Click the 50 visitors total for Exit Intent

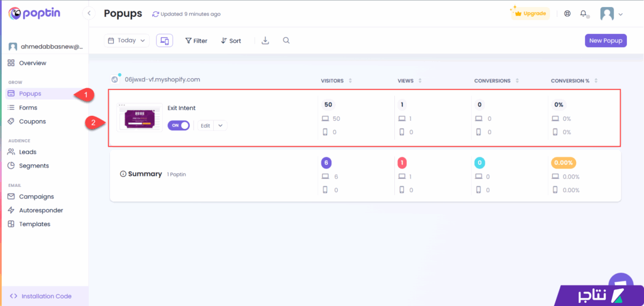pos(328,105)
